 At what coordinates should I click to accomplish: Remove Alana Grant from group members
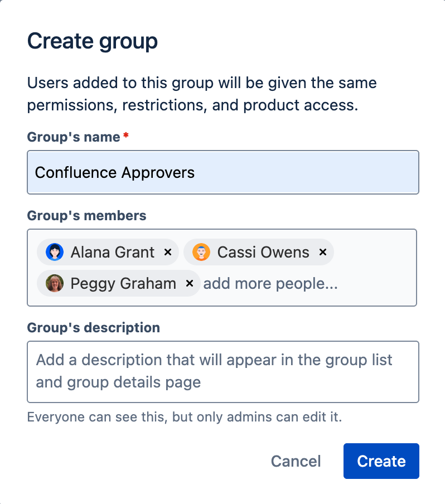click(167, 252)
